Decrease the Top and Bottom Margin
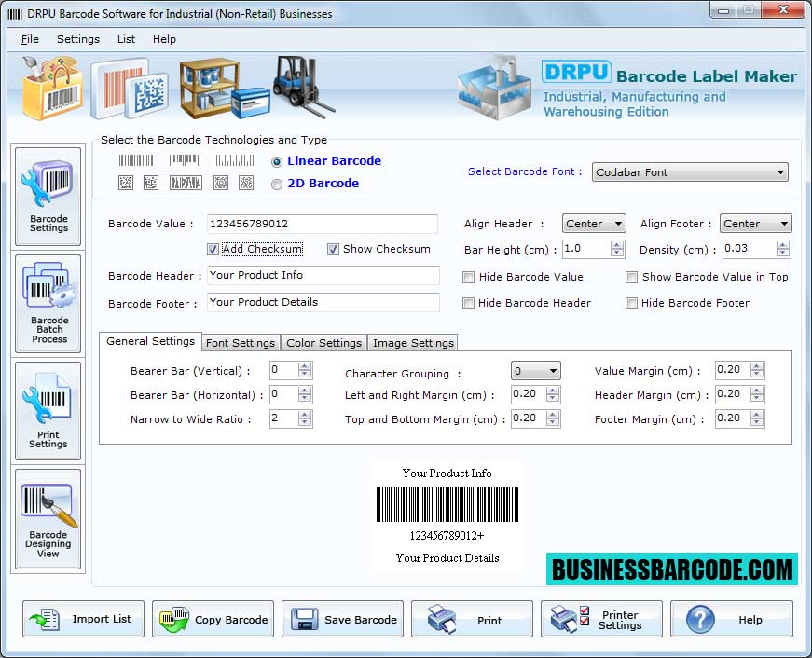Image resolution: width=812 pixels, height=658 pixels. point(553,422)
